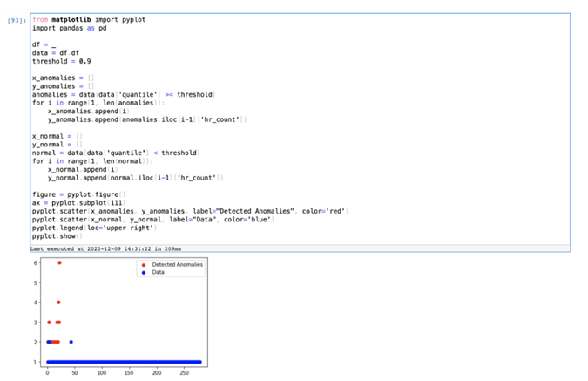Click the x-axis tick label 100
This screenshot has width=588, height=381.
coord(102,371)
